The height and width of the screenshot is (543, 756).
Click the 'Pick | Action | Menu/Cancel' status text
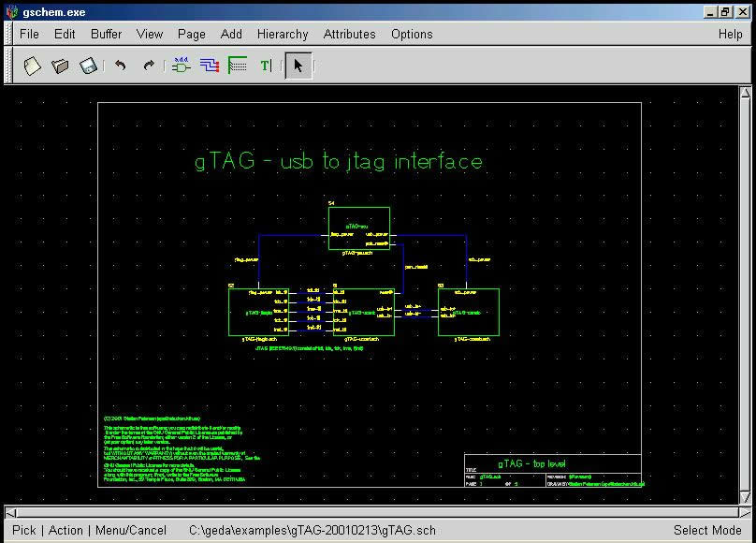coord(89,531)
